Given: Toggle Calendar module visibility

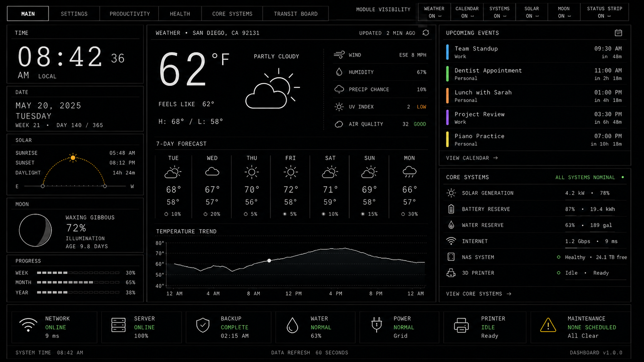Looking at the screenshot, I should coord(467,12).
